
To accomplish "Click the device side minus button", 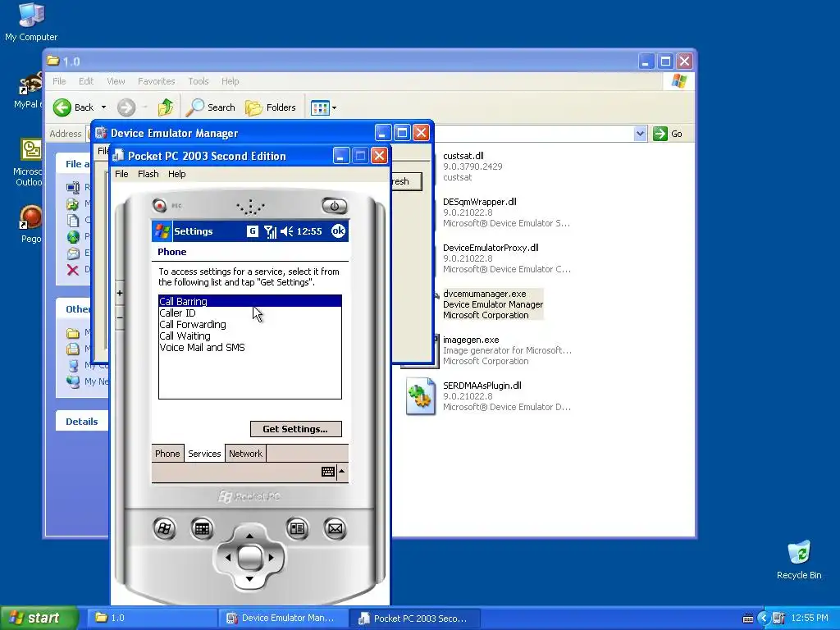I will (120, 317).
